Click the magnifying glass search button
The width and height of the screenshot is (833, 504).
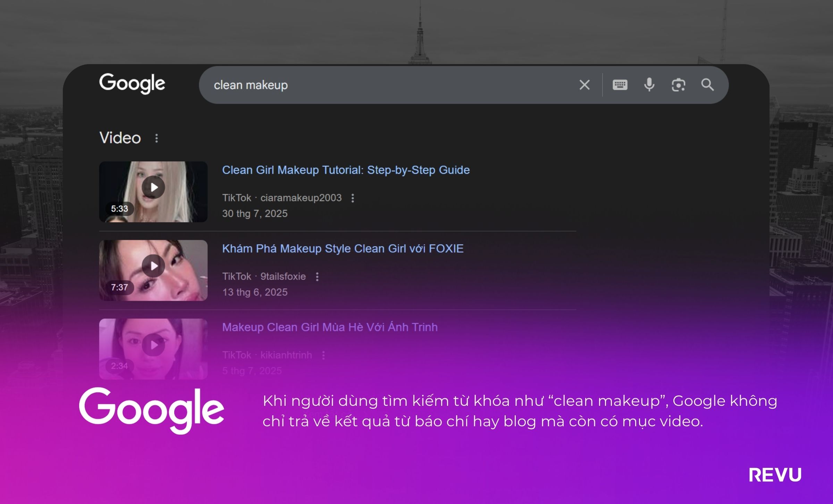tap(707, 85)
